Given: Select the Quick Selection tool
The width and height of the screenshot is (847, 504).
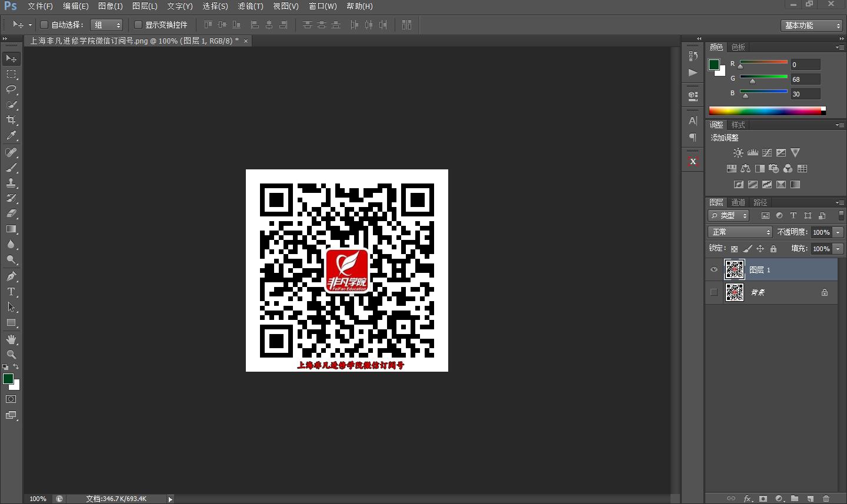Looking at the screenshot, I should 11,105.
